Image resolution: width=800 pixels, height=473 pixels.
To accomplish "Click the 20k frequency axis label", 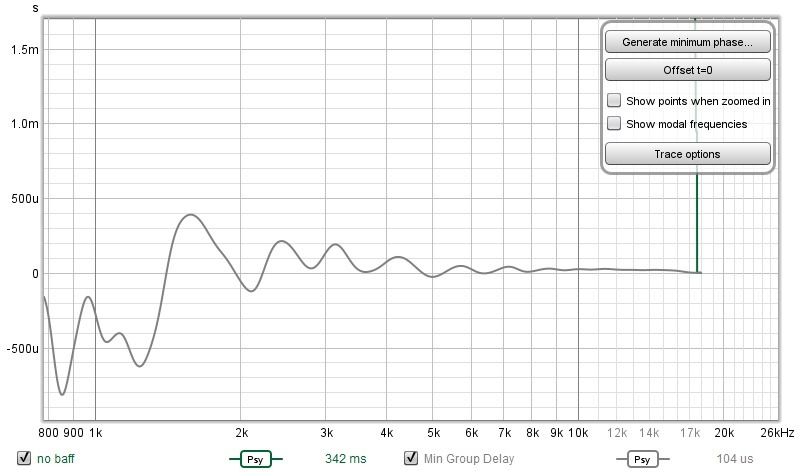I will (x=724, y=433).
